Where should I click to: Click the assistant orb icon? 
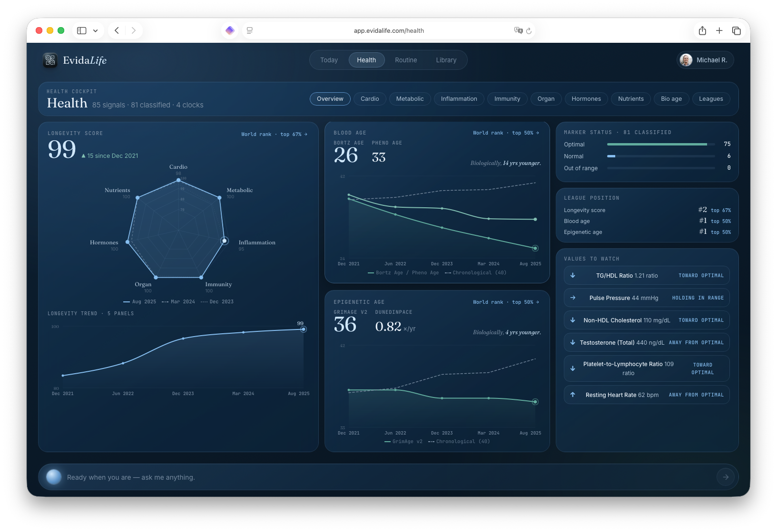click(x=54, y=477)
